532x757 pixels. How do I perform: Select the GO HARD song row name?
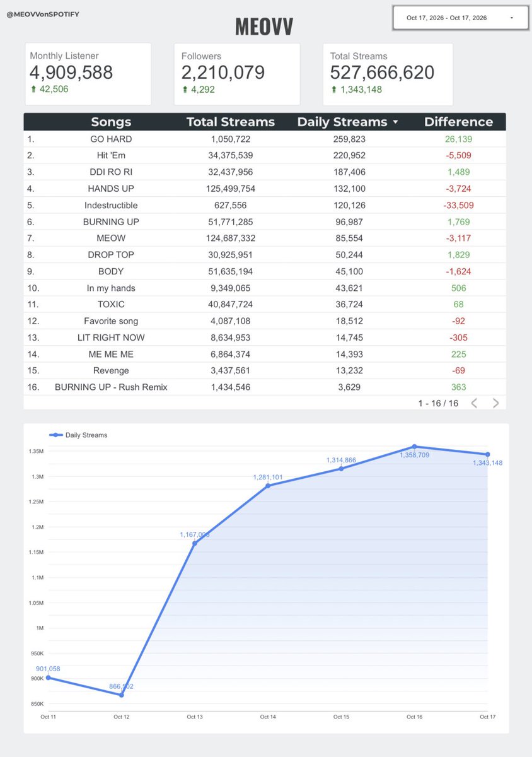click(111, 139)
